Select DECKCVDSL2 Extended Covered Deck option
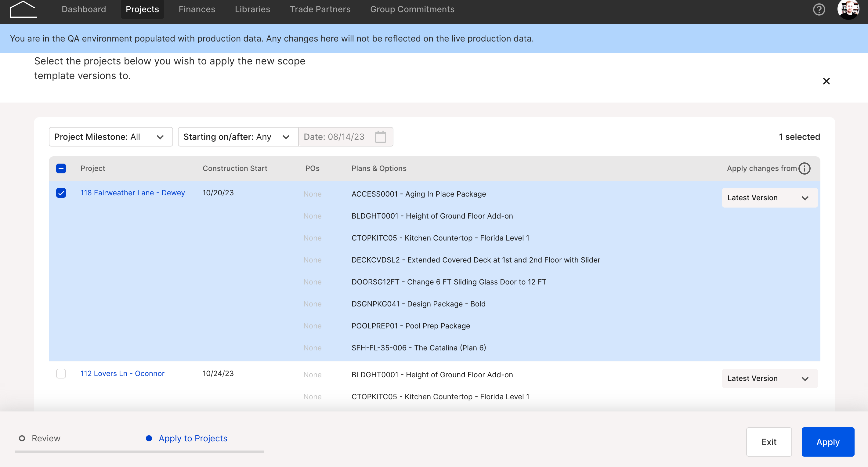 [476, 260]
